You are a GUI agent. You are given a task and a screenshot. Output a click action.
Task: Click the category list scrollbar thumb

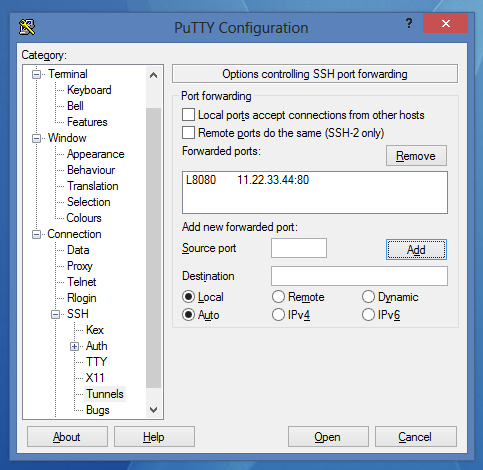pos(154,248)
